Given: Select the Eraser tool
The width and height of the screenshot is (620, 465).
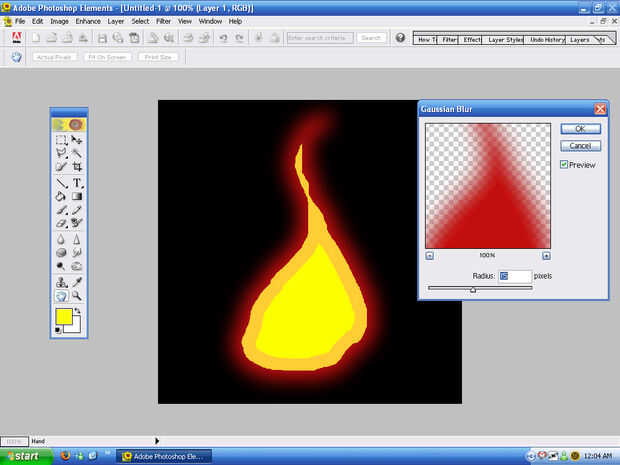Looking at the screenshot, I should click(61, 223).
